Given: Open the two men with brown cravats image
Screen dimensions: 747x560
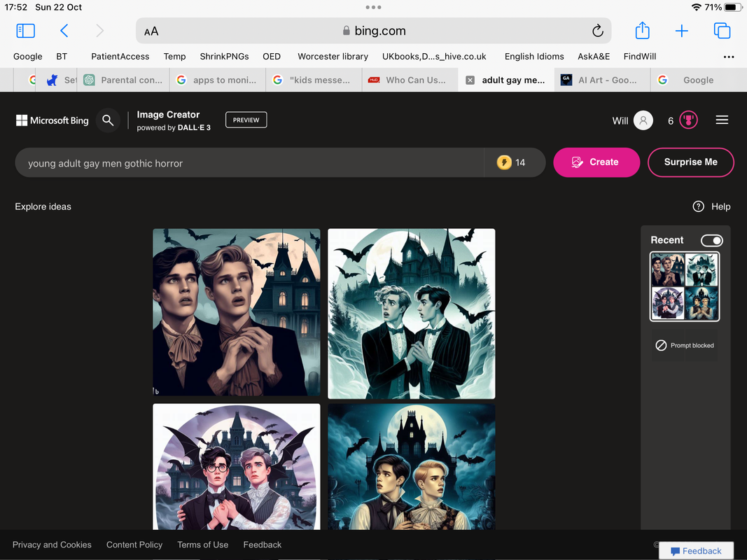Looking at the screenshot, I should tap(237, 312).
